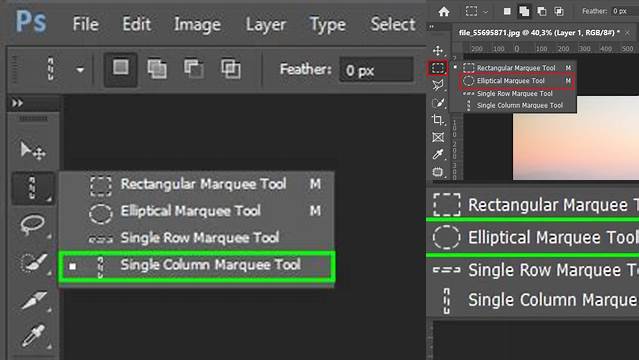Switch to the file_55695871.jpg document tab

coord(539,33)
